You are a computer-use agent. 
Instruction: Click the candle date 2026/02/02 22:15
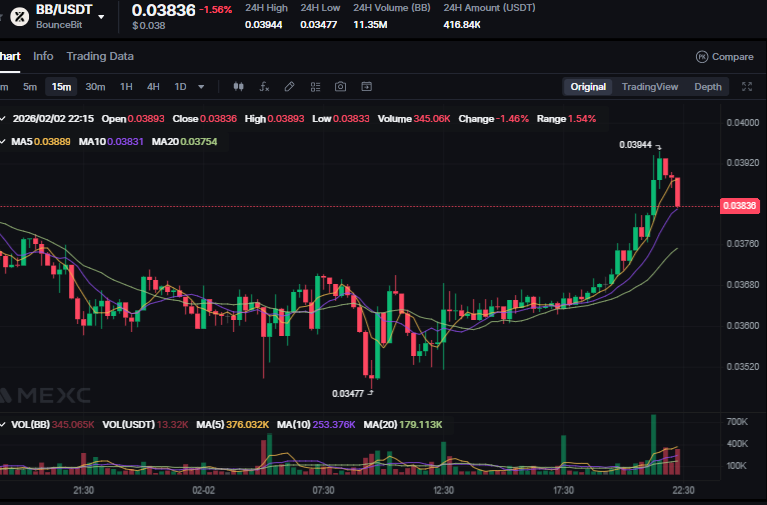coord(53,119)
